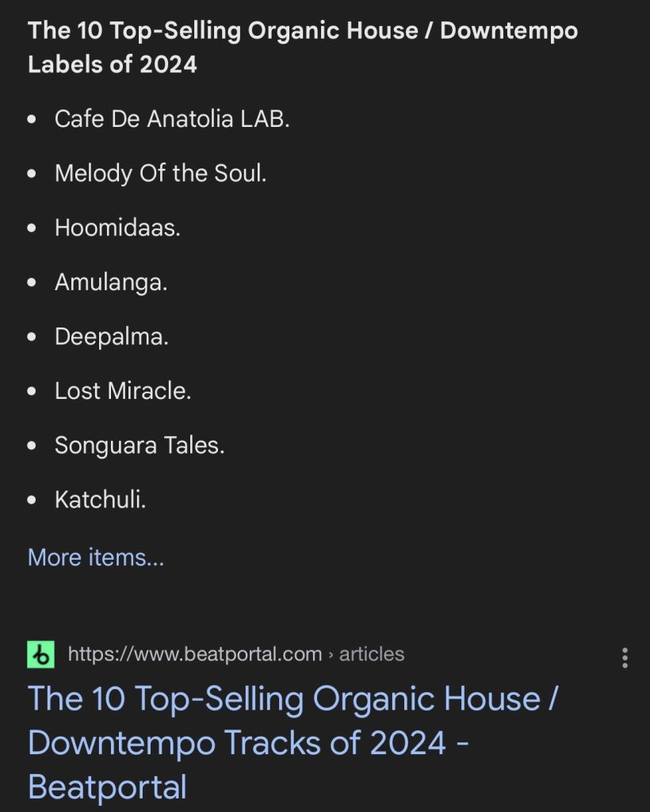The image size is (650, 812).
Task: Select the articles breadcrumb in the URL
Action: (x=372, y=654)
